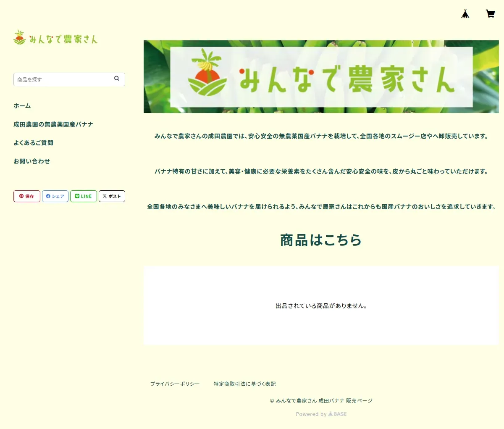Open よくあるご質問 menu item
The width and height of the screenshot is (504, 429).
pos(33,143)
